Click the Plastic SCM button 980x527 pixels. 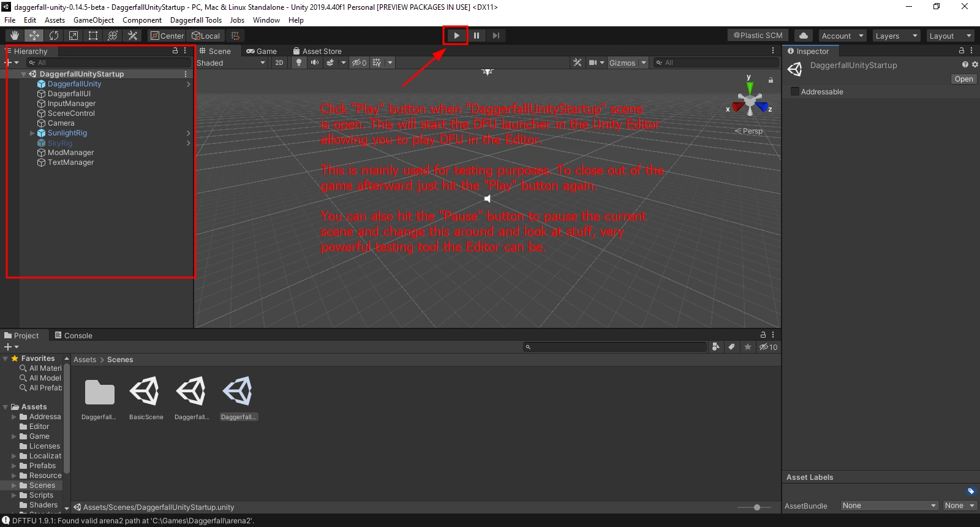[x=758, y=36]
